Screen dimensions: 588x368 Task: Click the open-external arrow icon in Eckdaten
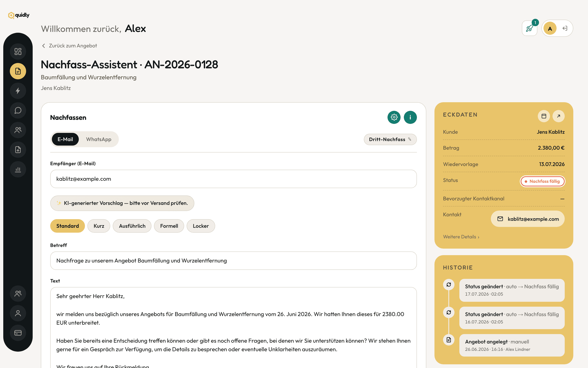(558, 116)
